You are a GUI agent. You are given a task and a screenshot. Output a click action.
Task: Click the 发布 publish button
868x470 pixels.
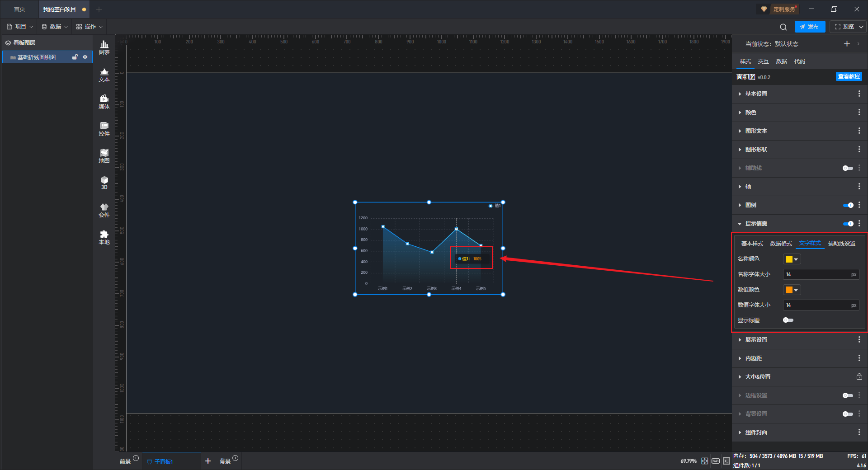[x=810, y=27]
